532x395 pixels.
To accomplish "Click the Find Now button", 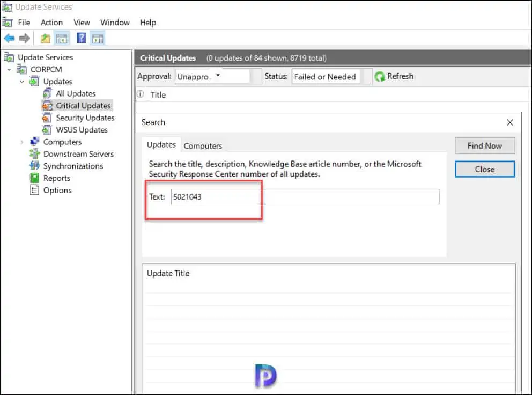I will tap(485, 145).
